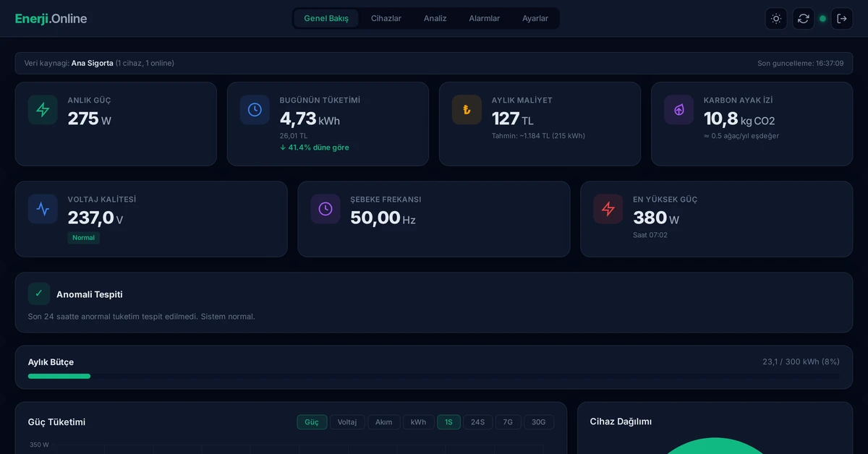Click the Anomali Tespiti checkmark icon
The width and height of the screenshot is (868, 454).
(x=39, y=294)
